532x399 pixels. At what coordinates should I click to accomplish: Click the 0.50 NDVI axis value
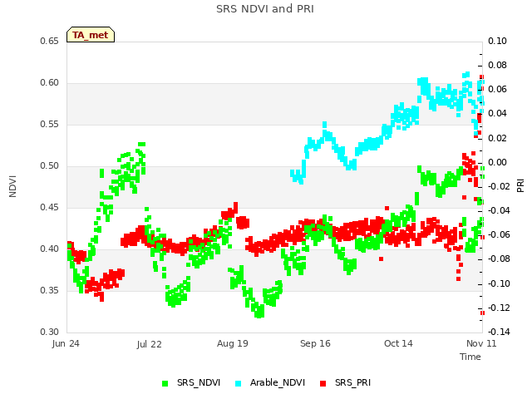click(50, 166)
